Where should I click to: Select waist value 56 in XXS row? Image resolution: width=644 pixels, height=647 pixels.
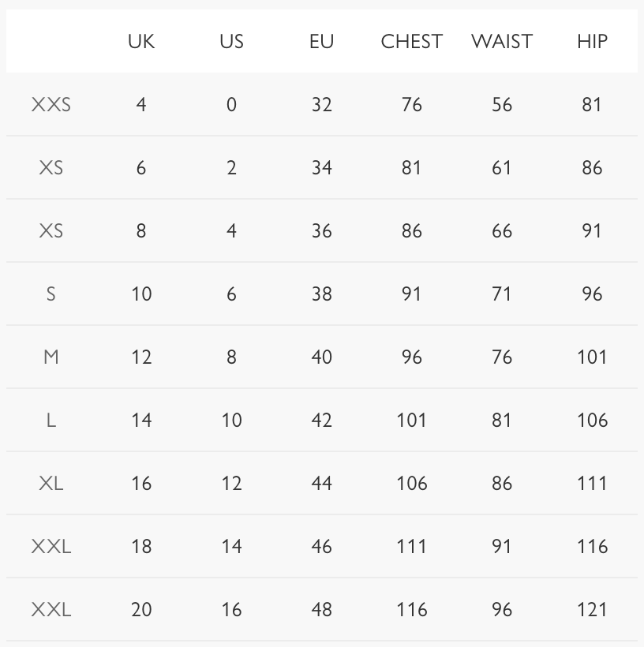tap(502, 104)
